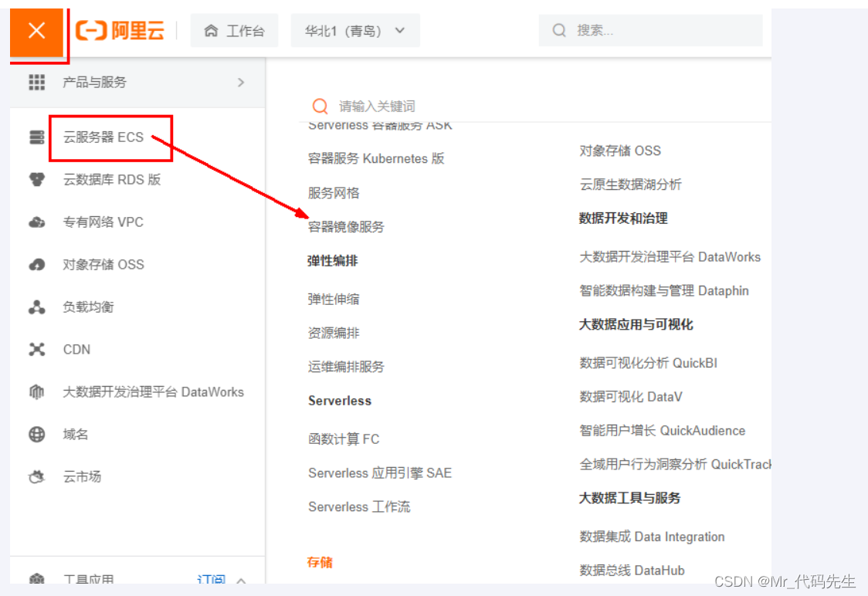Focus the top 搜索 search field
Image resolution: width=868 pixels, height=596 pixels.
tap(650, 30)
